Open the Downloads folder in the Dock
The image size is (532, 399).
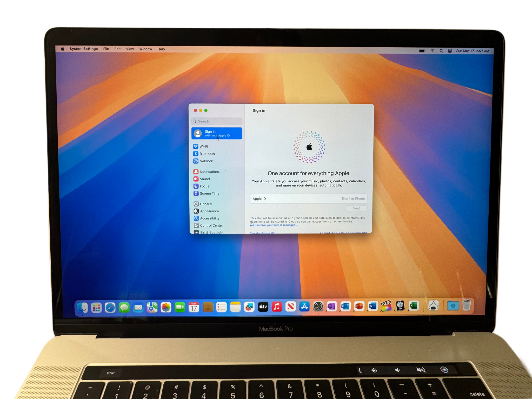453,305
